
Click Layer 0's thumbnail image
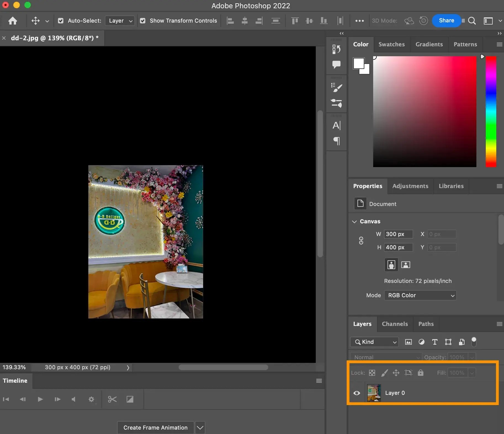coord(374,393)
